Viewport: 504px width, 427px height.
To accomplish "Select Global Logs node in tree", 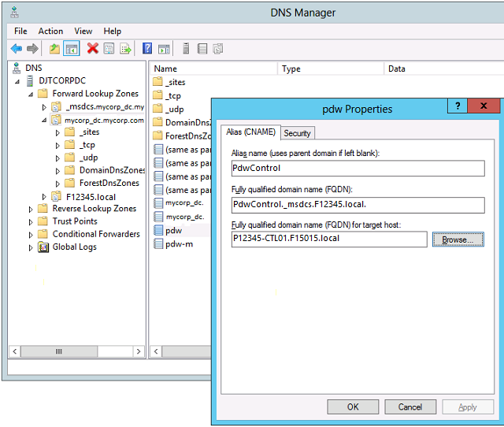I will [74, 247].
